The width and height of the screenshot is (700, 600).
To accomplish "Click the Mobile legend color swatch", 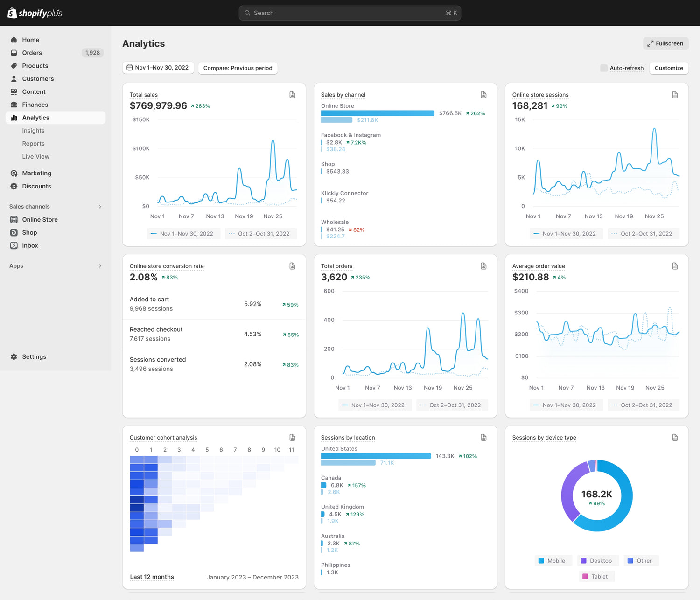I will (541, 561).
